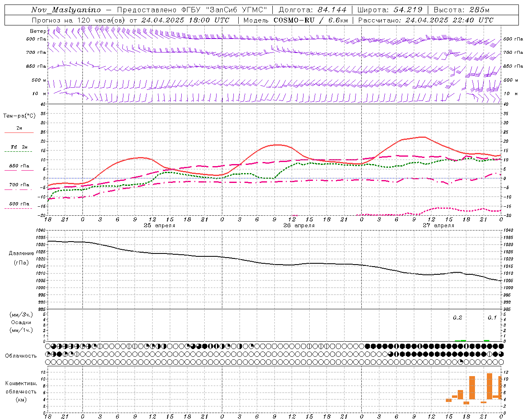Click the '2м' temperature legend entry

point(19,128)
